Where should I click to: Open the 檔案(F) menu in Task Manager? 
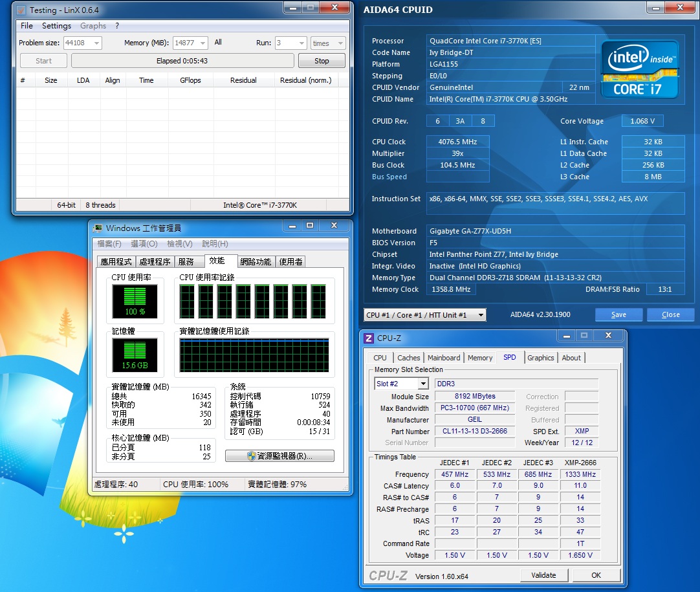[109, 244]
